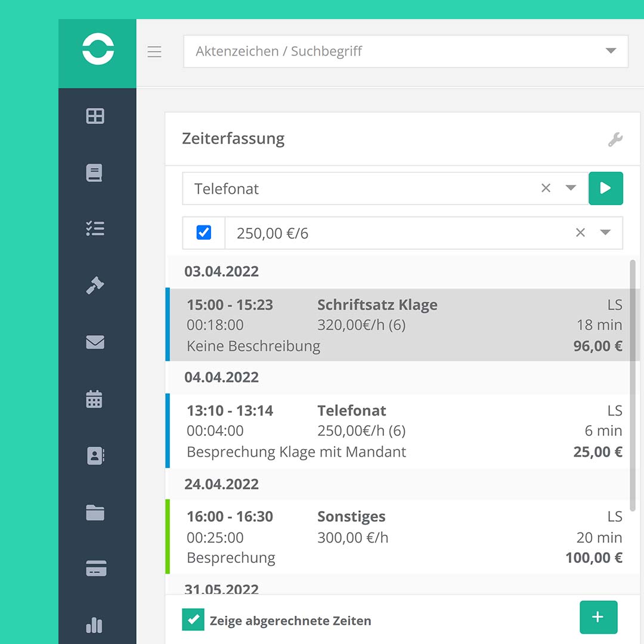Select the billing credit card icon

click(x=95, y=569)
